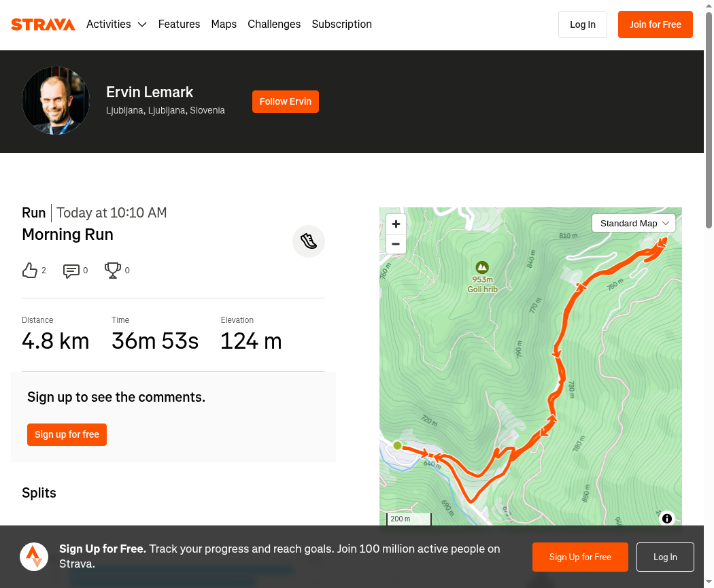This screenshot has height=588, width=714.
Task: Expand the Activities dropdown menu
Action: pyautogui.click(x=116, y=24)
